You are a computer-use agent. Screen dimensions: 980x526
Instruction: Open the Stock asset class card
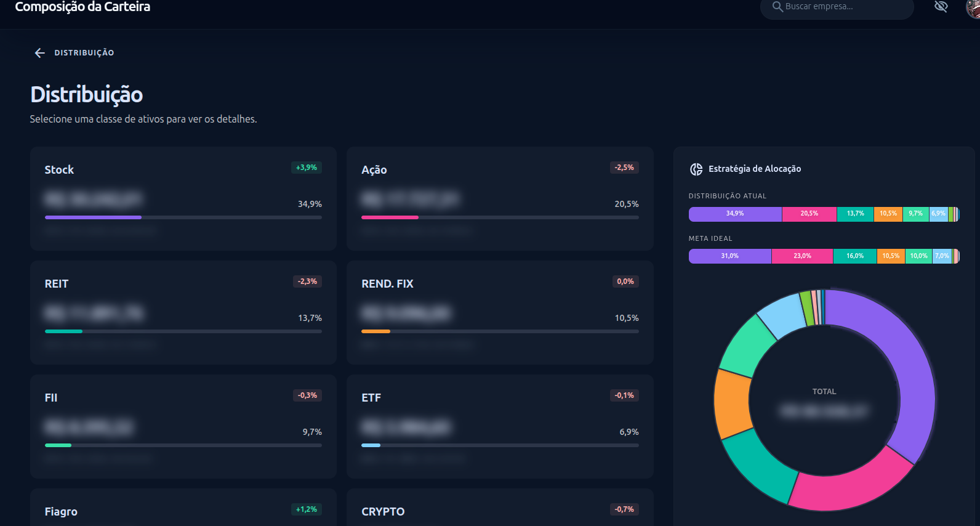click(183, 198)
